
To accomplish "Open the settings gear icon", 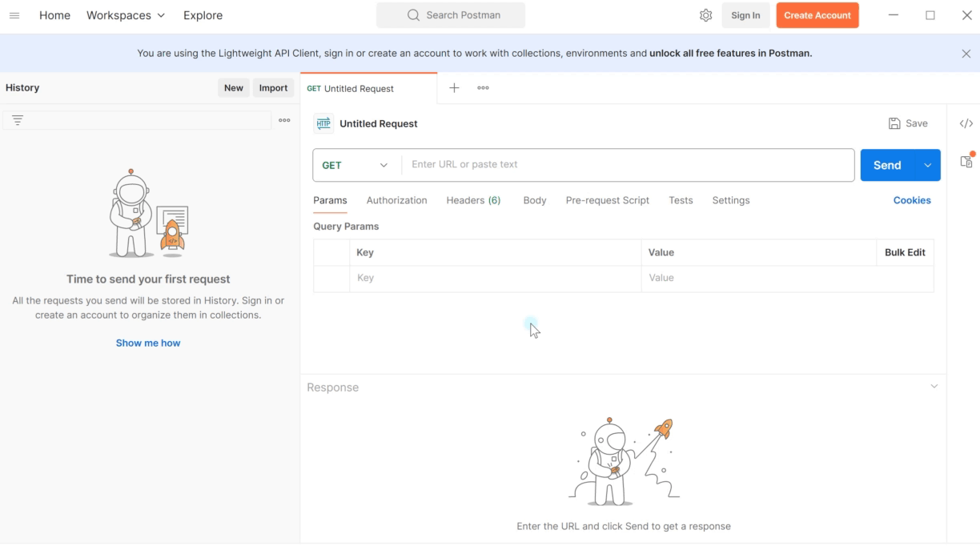I will click(x=705, y=15).
